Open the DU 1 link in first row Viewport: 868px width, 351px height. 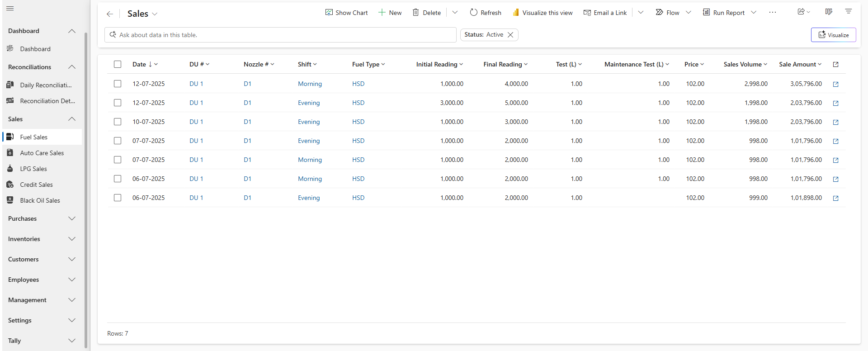pyautogui.click(x=196, y=84)
